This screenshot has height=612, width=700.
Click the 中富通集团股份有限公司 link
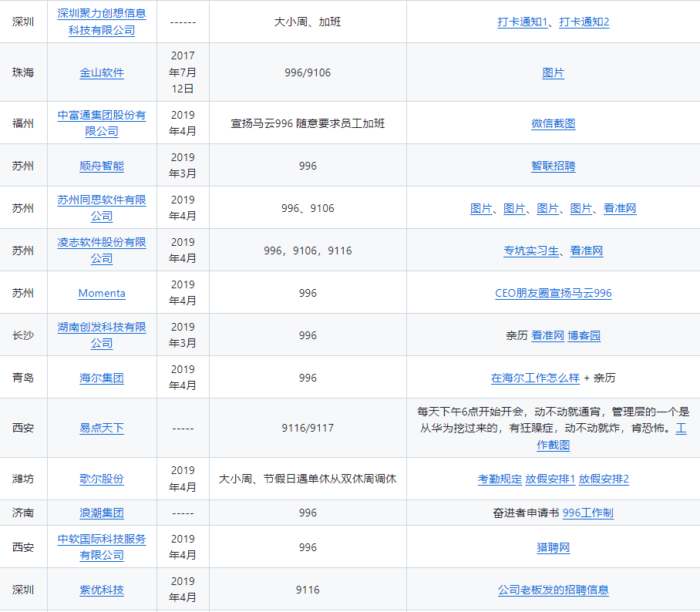pyautogui.click(x=102, y=123)
